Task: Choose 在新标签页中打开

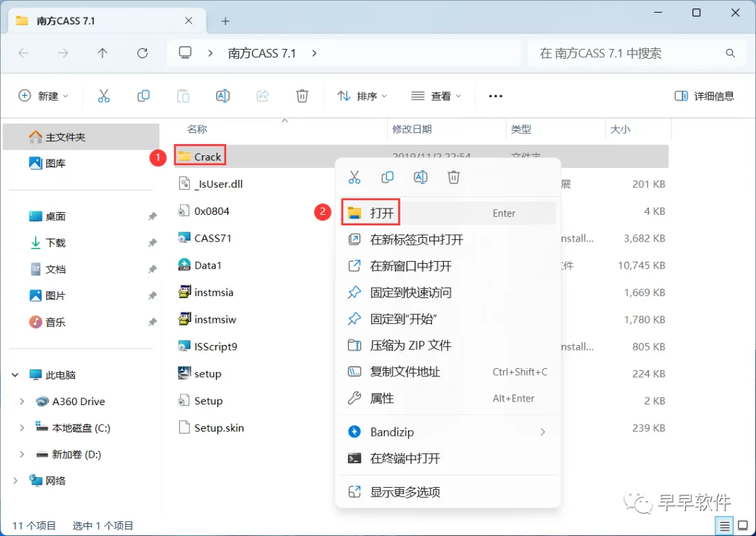Action: click(x=448, y=239)
